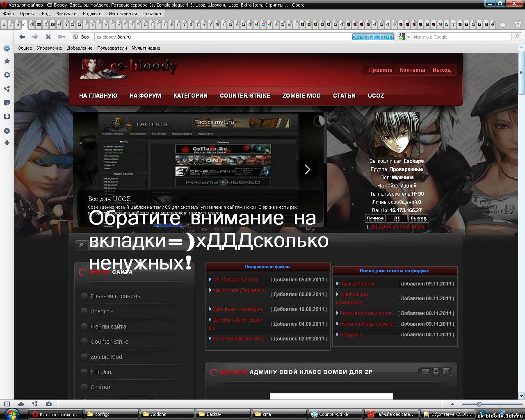Click the password wand key icon
Viewport: 525px width, 420px height.
tap(61, 37)
